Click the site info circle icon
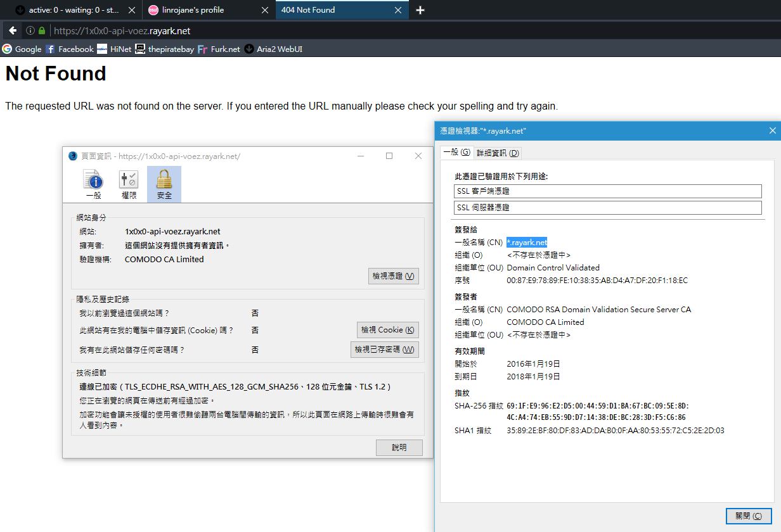 coord(30,30)
